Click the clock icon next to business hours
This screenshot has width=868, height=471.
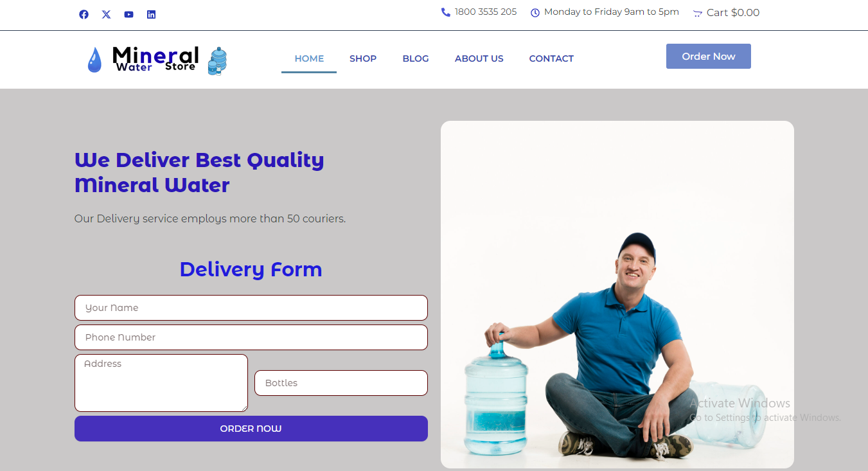point(535,13)
